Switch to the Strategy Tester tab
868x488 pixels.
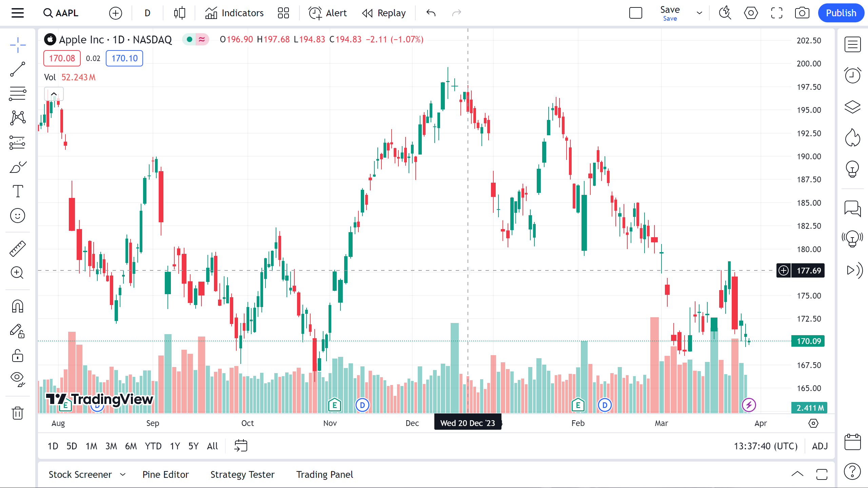pos(242,474)
